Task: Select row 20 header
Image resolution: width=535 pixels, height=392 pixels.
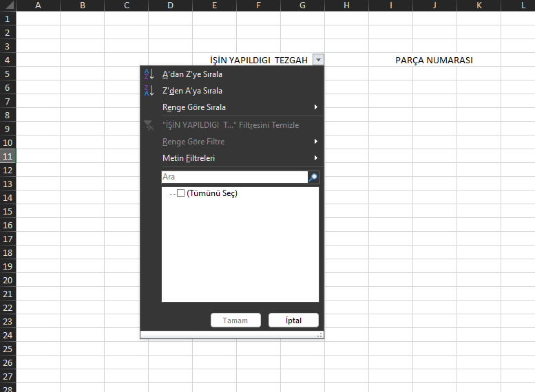Action: (x=8, y=280)
